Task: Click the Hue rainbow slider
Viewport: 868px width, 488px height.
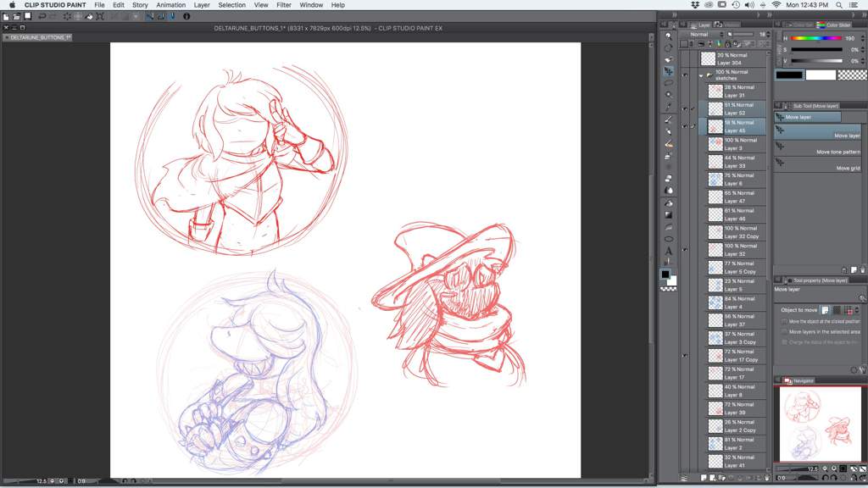Action: tap(816, 38)
